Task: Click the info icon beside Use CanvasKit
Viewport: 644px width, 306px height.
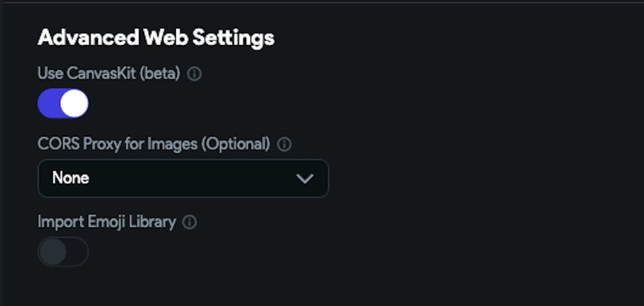Action: point(194,74)
